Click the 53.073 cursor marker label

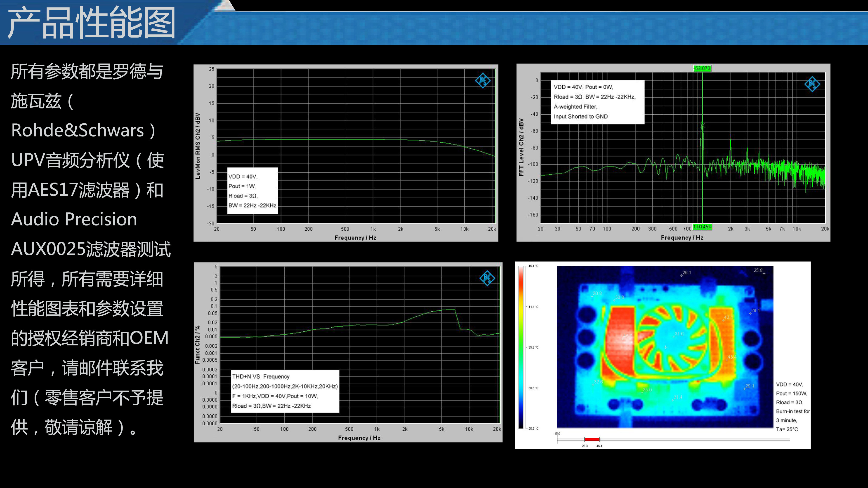click(702, 68)
